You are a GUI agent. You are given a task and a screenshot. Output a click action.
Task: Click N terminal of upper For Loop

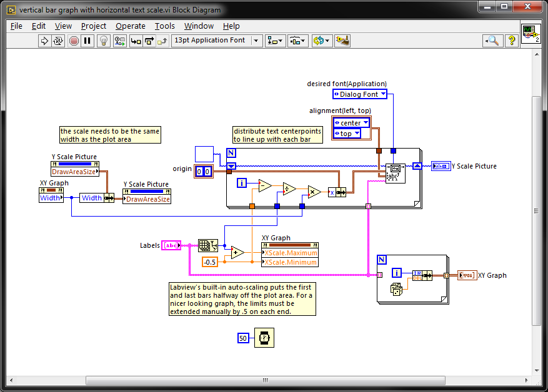231,153
